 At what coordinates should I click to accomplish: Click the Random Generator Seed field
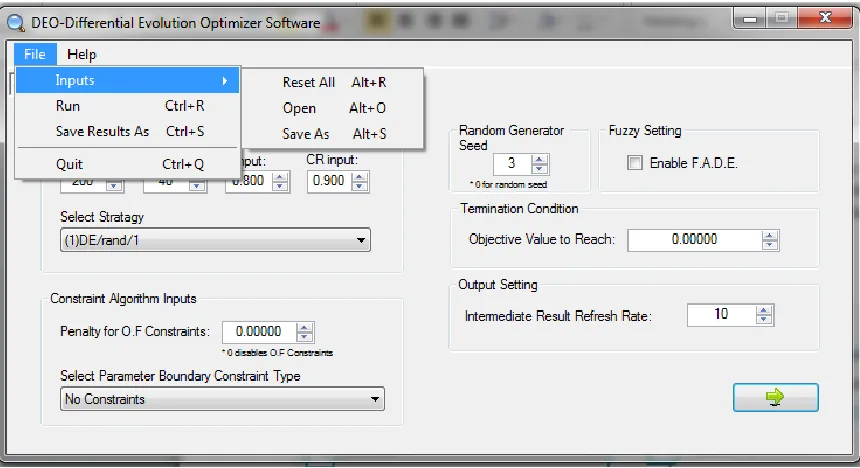point(512,163)
